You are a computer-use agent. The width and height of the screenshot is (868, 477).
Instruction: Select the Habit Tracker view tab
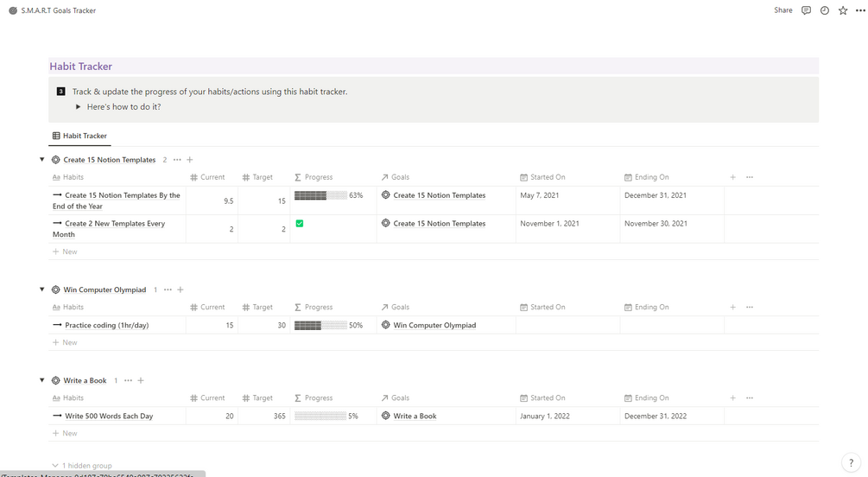79,136
